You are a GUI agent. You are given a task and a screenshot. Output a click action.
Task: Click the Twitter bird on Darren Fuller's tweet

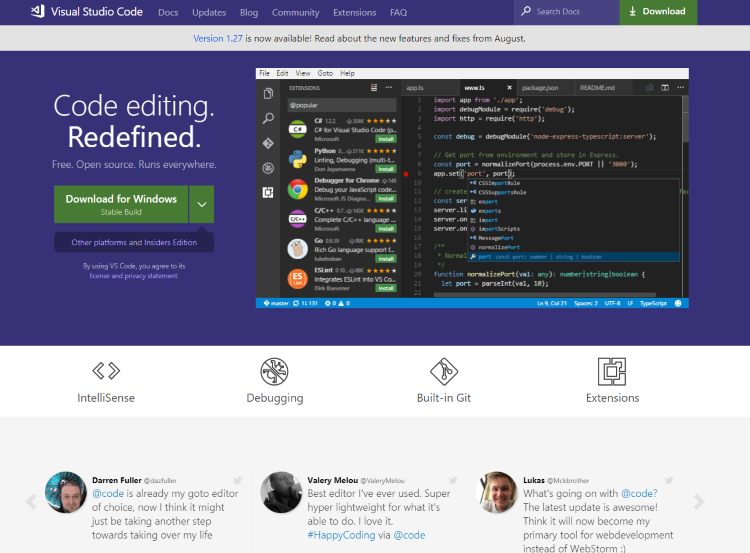(238, 480)
